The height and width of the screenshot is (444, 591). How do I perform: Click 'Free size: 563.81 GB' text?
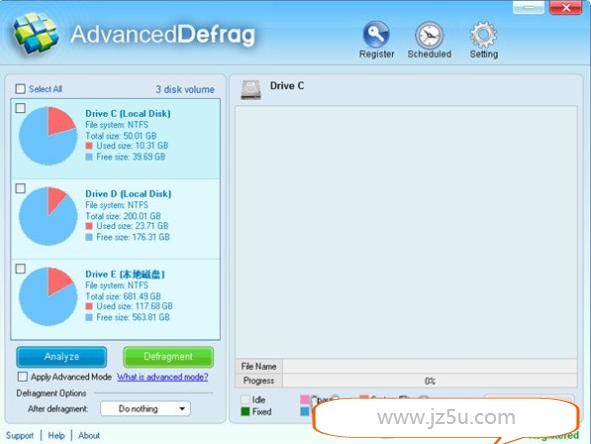click(x=133, y=317)
